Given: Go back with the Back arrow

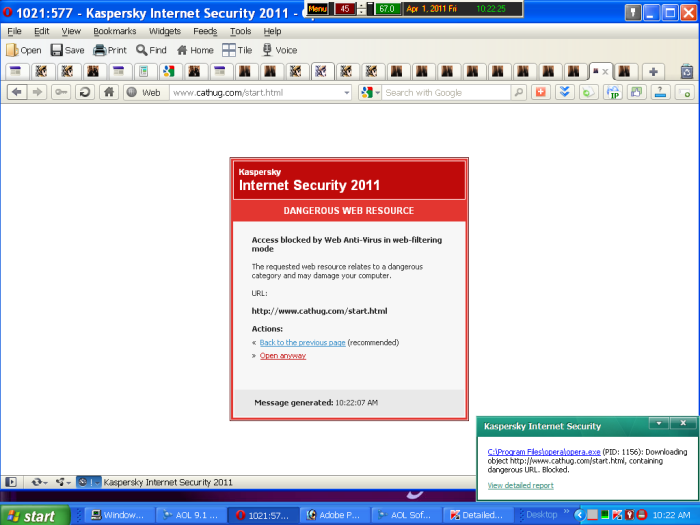Looking at the screenshot, I should click(x=17, y=92).
